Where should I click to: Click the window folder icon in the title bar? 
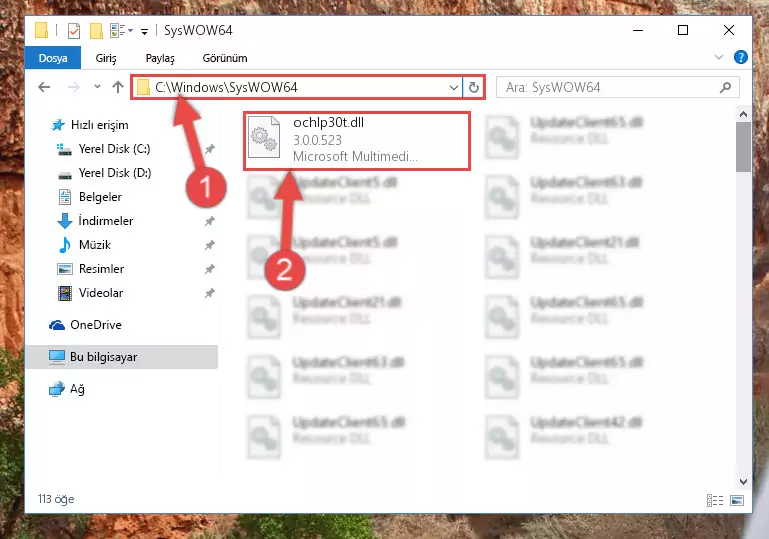tap(42, 30)
